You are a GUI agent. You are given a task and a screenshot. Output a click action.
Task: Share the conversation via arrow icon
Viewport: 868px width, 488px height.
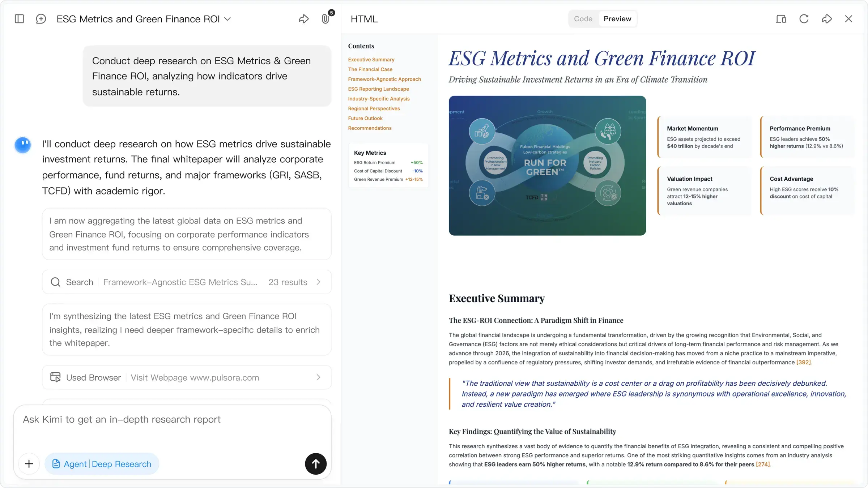click(x=303, y=19)
